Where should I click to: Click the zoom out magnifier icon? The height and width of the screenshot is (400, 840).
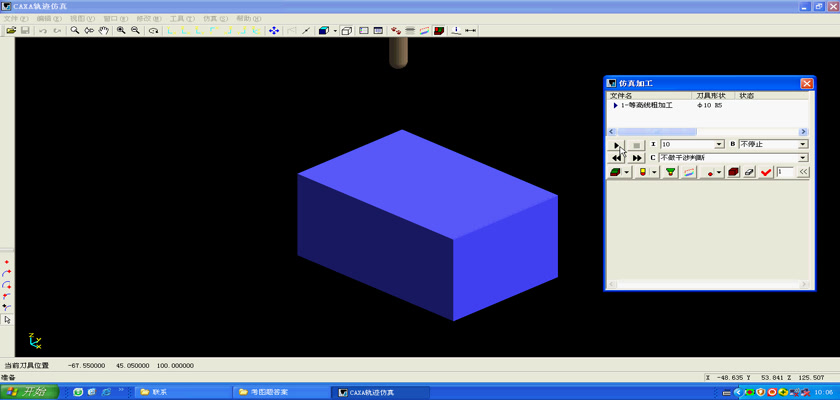pos(135,31)
